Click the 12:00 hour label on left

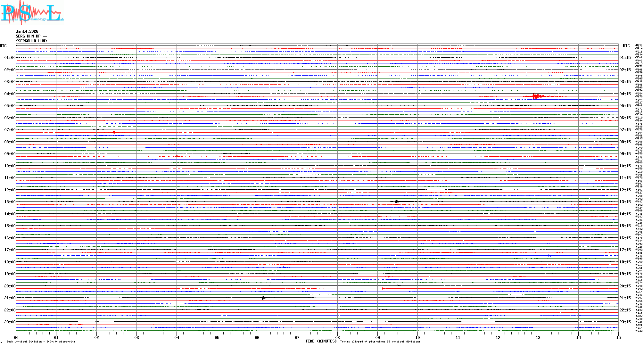10,190
